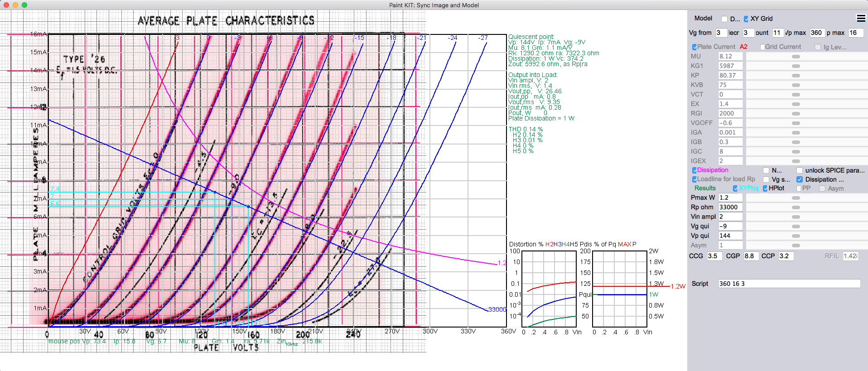Image resolution: width=868 pixels, height=371 pixels.
Task: Click the IGA value field 0.001
Action: (730, 132)
